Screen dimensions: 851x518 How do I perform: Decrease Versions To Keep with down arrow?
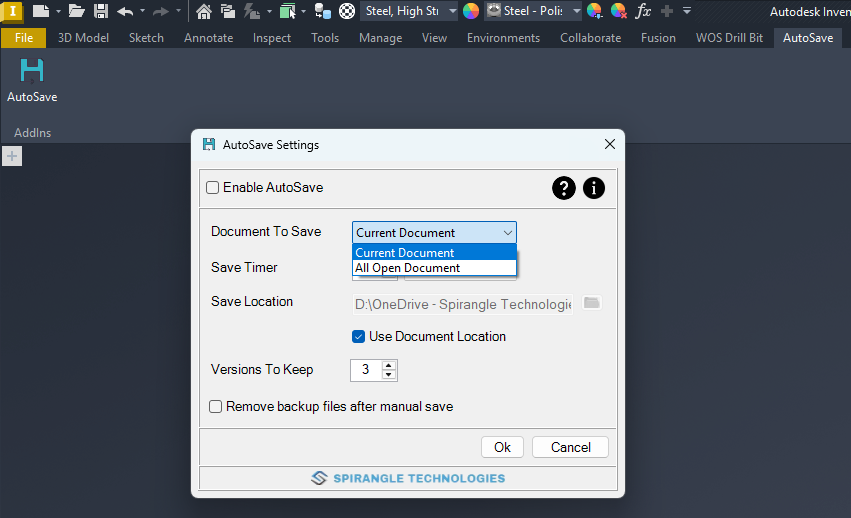[389, 375]
